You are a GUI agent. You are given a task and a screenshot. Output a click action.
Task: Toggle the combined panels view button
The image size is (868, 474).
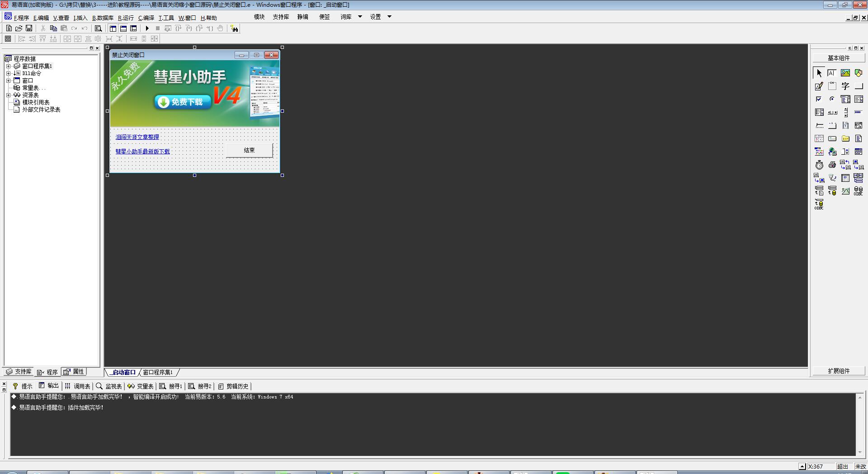pyautogui.click(x=133, y=28)
